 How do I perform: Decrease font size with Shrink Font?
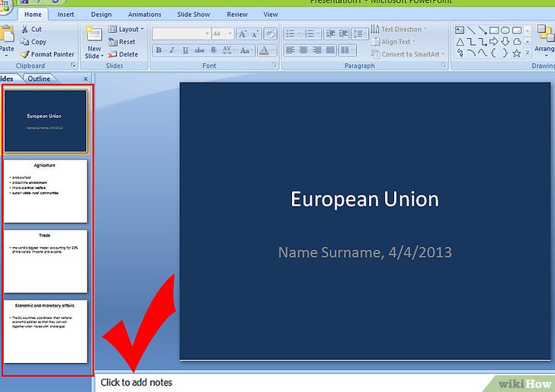[x=255, y=34]
